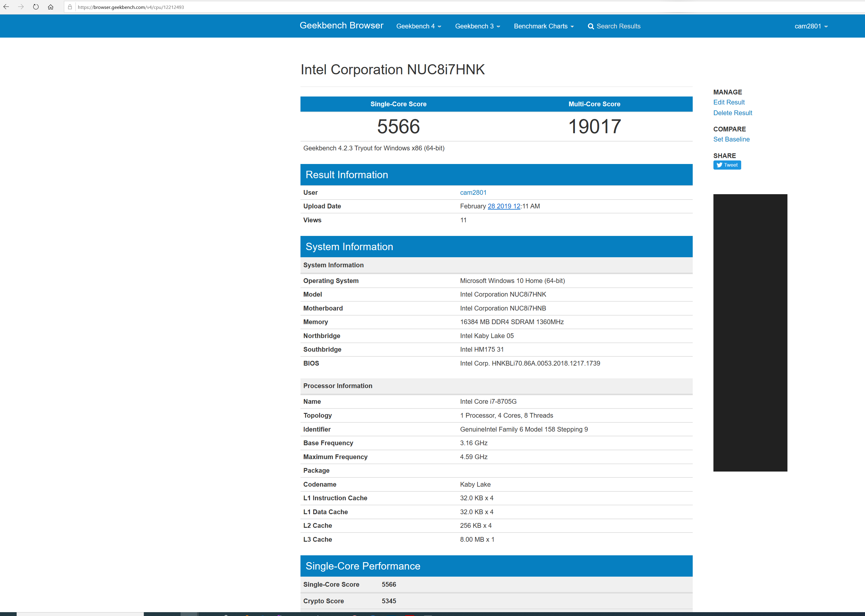Open the Geekbench 4 dropdown menu
Viewport: 865px width, 616px height.
click(x=419, y=26)
